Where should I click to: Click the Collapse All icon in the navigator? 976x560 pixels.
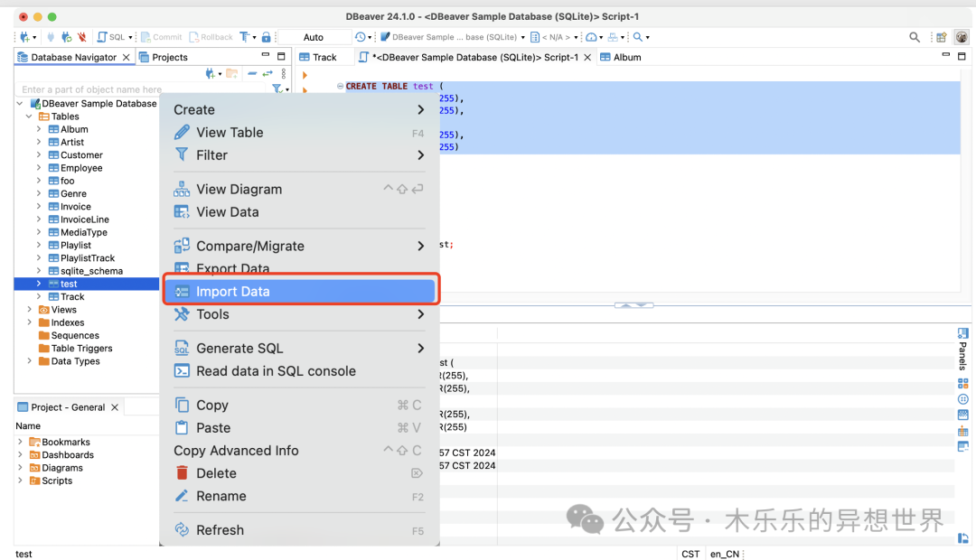252,74
